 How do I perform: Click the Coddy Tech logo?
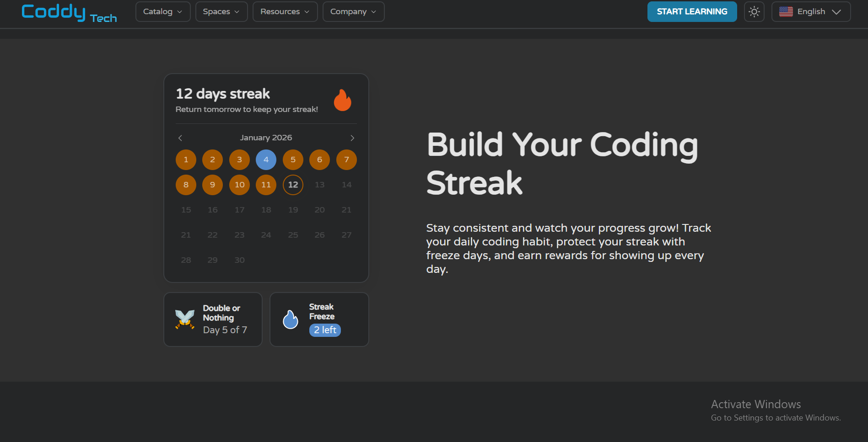click(69, 12)
